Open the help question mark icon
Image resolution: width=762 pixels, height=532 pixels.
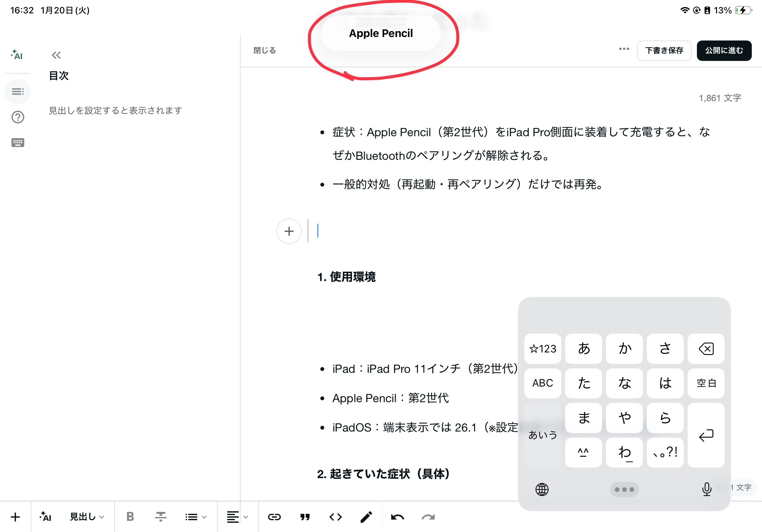(18, 117)
